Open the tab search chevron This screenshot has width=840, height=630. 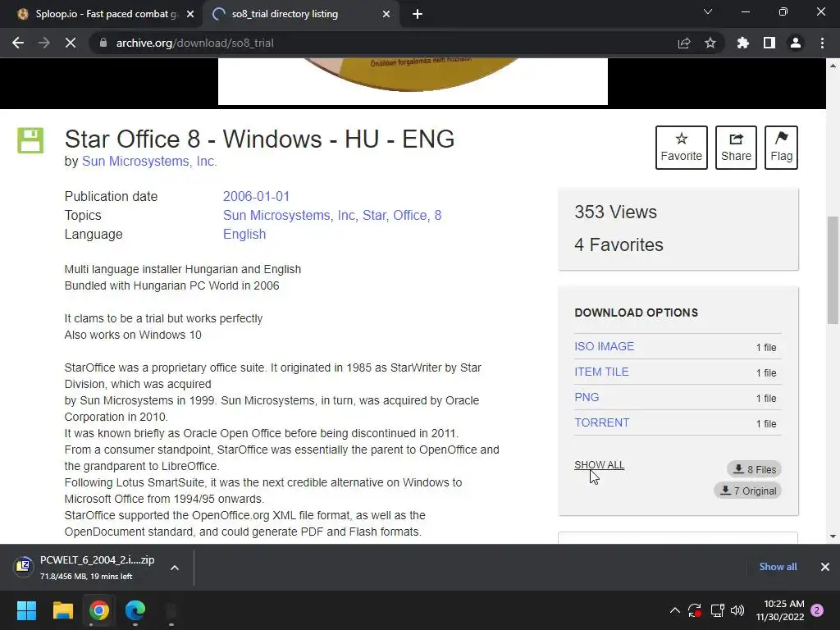(708, 11)
